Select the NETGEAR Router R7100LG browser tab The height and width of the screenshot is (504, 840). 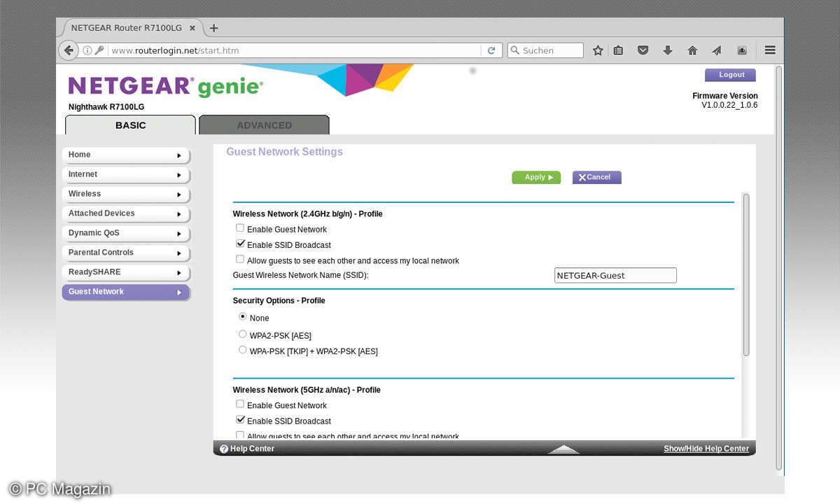pos(132,28)
